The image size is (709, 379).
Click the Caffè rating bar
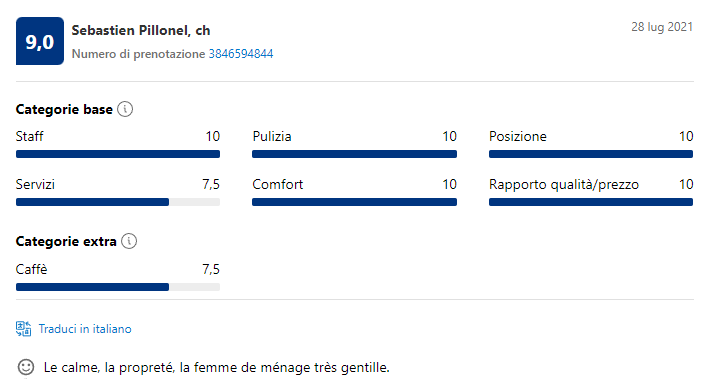118,287
